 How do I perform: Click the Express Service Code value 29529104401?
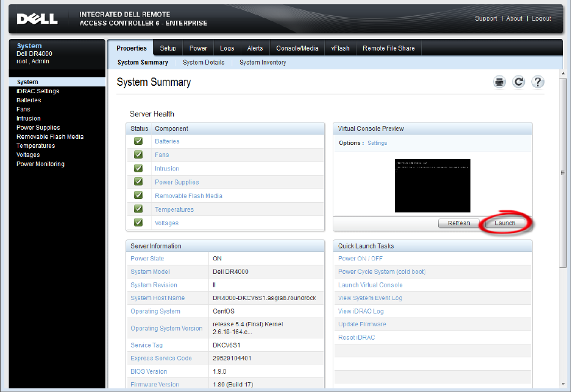point(232,358)
